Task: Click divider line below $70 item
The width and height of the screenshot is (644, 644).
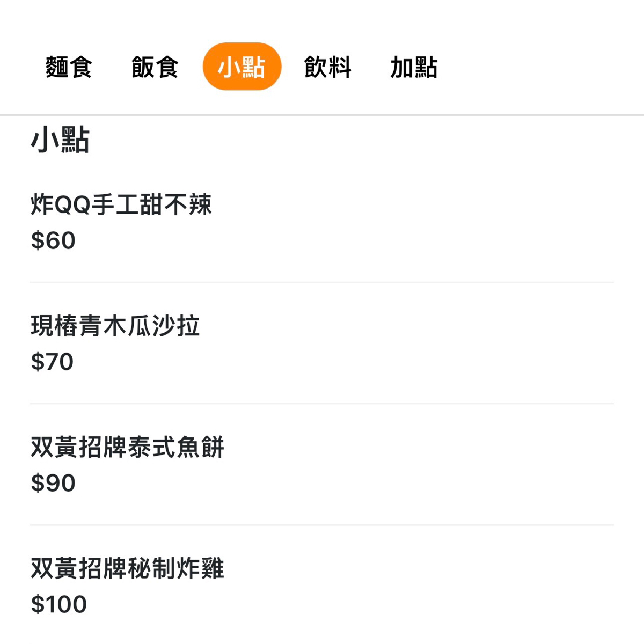Action: (x=322, y=403)
